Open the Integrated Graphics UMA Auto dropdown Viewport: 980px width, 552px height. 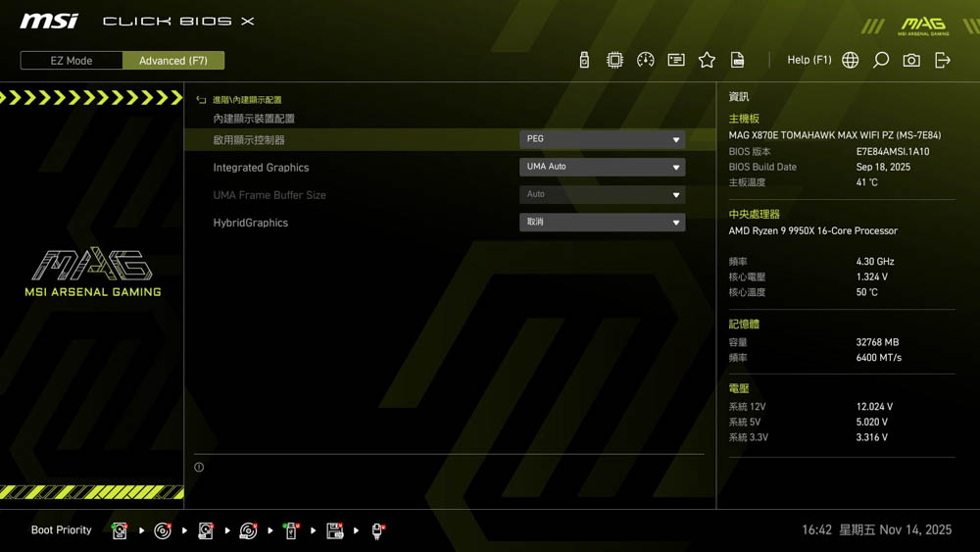[x=602, y=167]
